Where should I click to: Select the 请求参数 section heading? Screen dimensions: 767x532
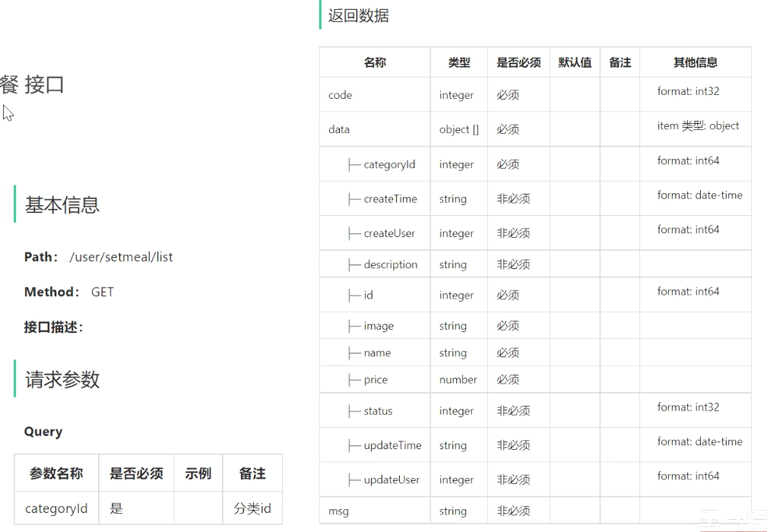(x=62, y=379)
